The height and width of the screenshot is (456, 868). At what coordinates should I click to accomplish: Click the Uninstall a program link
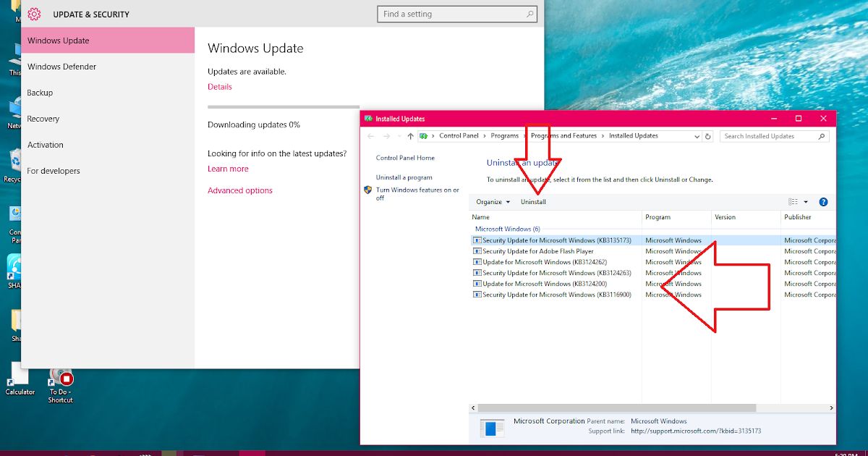tap(404, 177)
